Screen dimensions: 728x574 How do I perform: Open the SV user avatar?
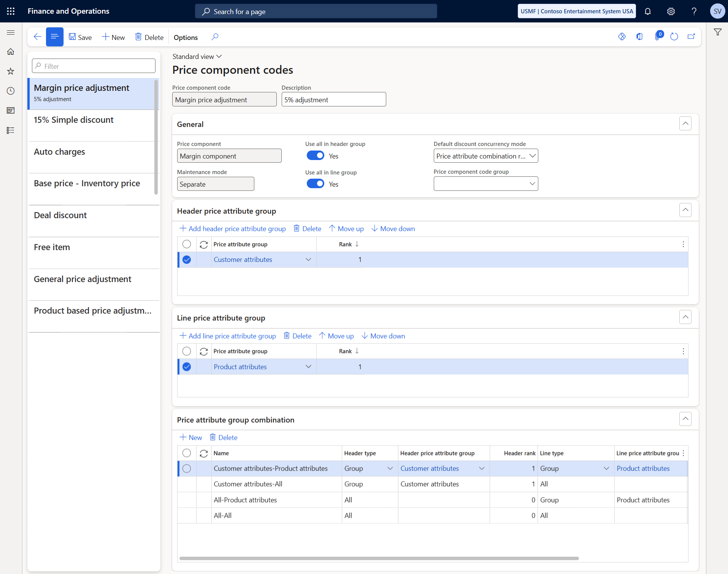pyautogui.click(x=717, y=11)
